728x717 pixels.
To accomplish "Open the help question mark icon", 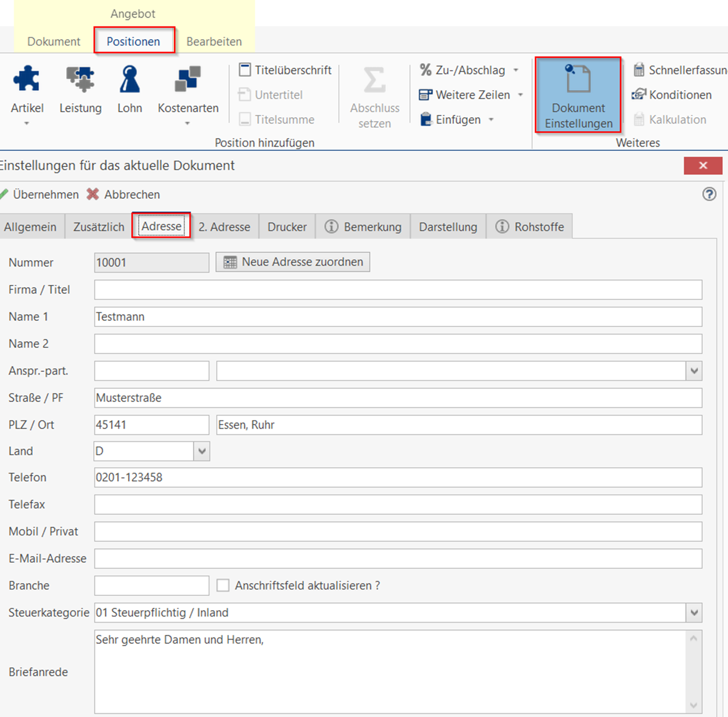I will tap(709, 194).
